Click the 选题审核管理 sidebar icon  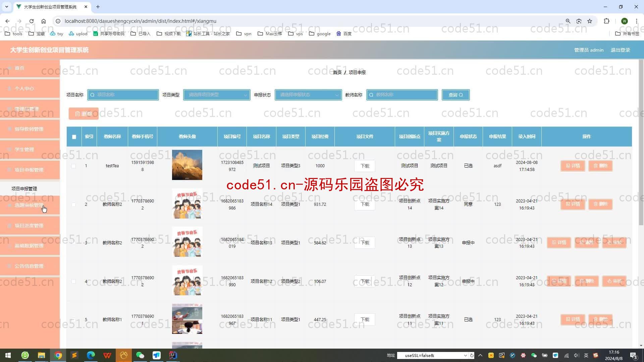(29, 205)
